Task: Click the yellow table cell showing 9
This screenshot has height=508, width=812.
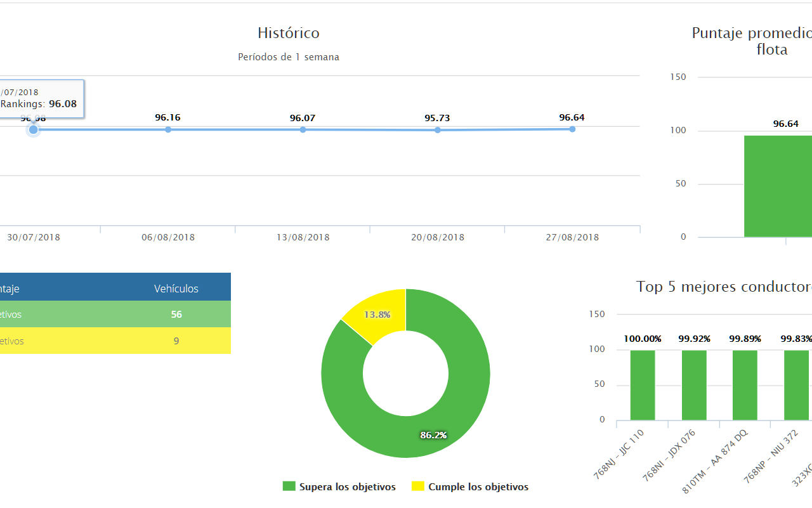Action: pyautogui.click(x=176, y=341)
